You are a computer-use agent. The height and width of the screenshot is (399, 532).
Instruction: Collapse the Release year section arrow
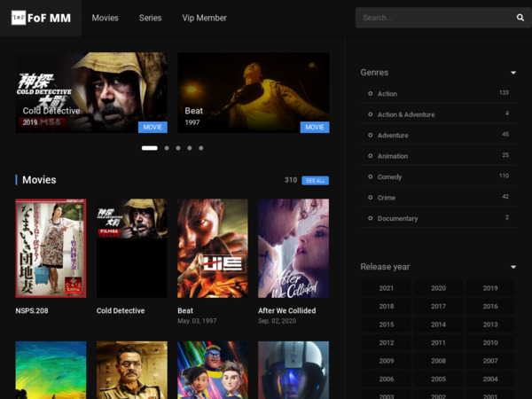point(513,267)
